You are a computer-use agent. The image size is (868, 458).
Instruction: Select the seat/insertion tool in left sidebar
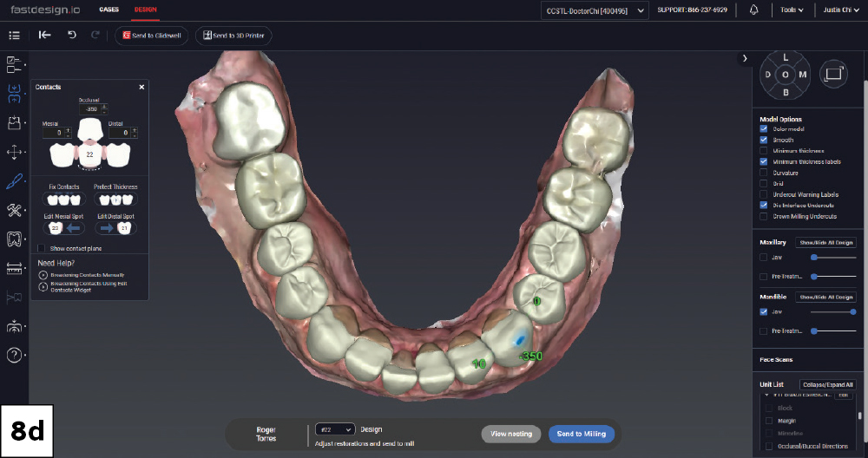point(15,123)
